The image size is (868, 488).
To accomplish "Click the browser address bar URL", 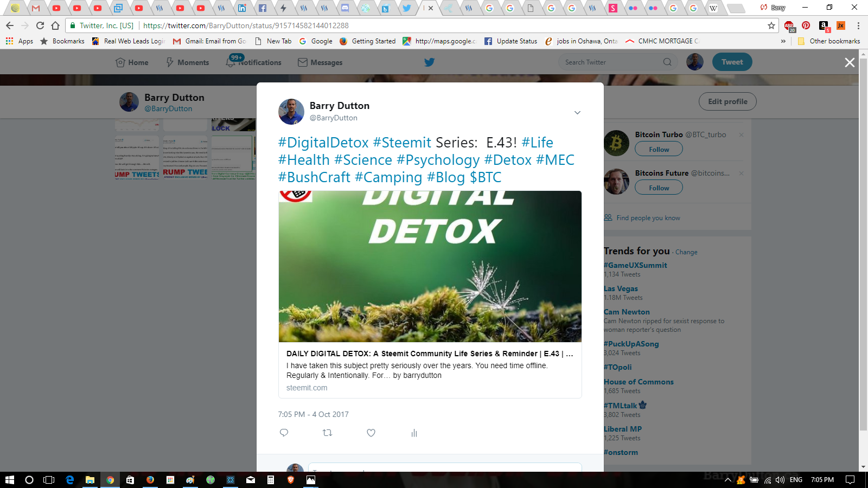I will (246, 25).
